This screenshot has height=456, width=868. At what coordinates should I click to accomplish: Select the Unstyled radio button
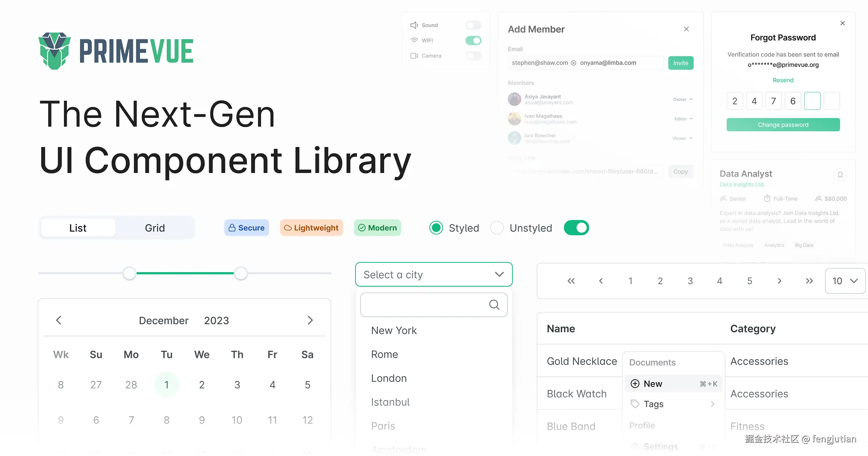point(497,228)
